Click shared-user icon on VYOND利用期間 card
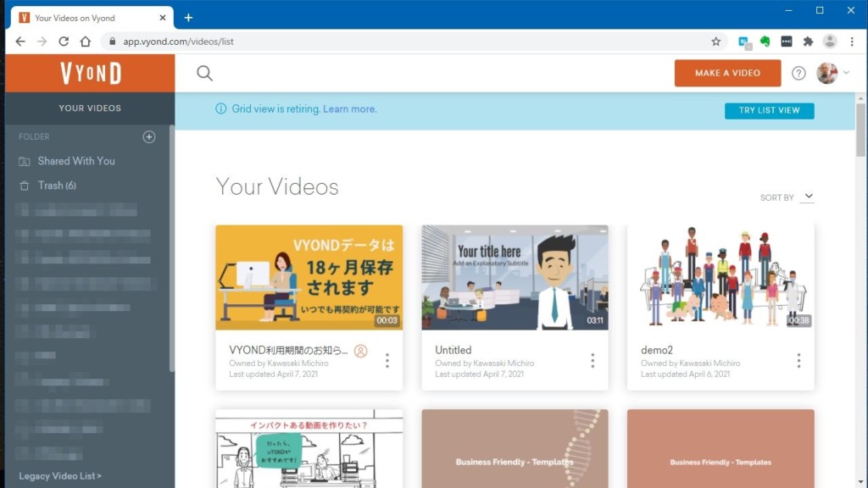The height and width of the screenshot is (488, 868). coord(360,351)
